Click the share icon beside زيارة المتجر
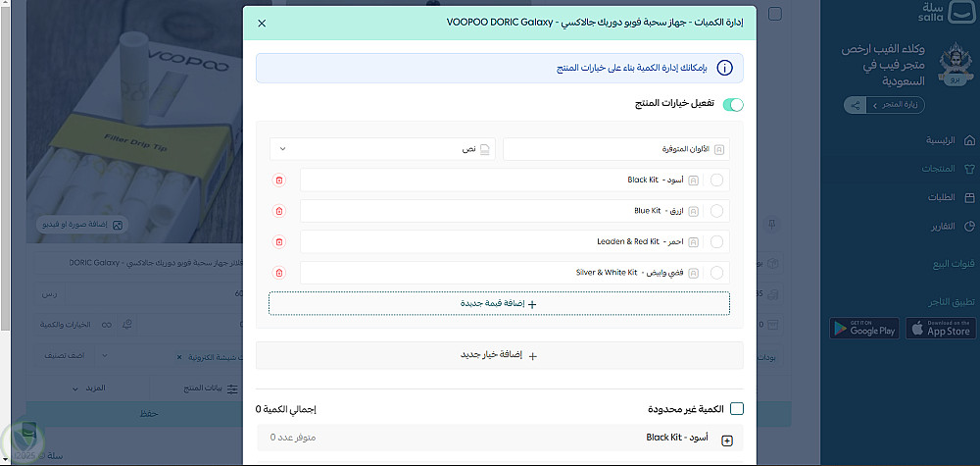 click(x=855, y=105)
